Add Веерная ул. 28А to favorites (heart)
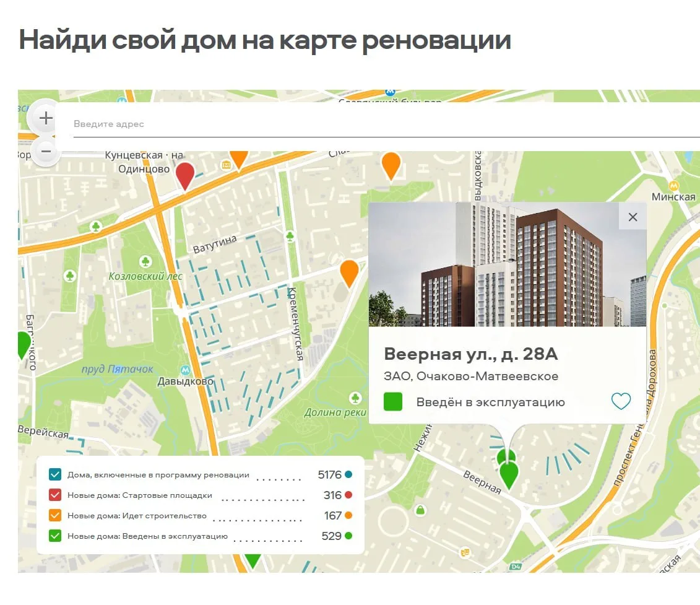700x605 pixels. point(621,401)
